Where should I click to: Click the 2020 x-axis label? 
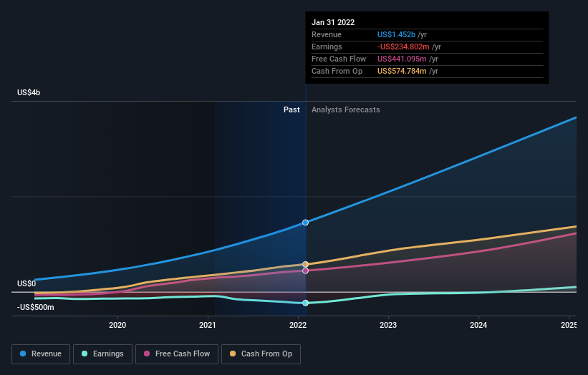click(117, 325)
